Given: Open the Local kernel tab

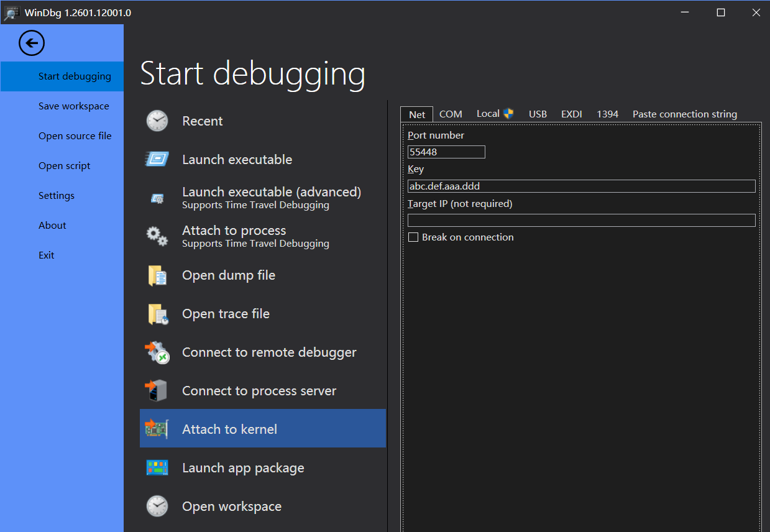Looking at the screenshot, I should 495,114.
